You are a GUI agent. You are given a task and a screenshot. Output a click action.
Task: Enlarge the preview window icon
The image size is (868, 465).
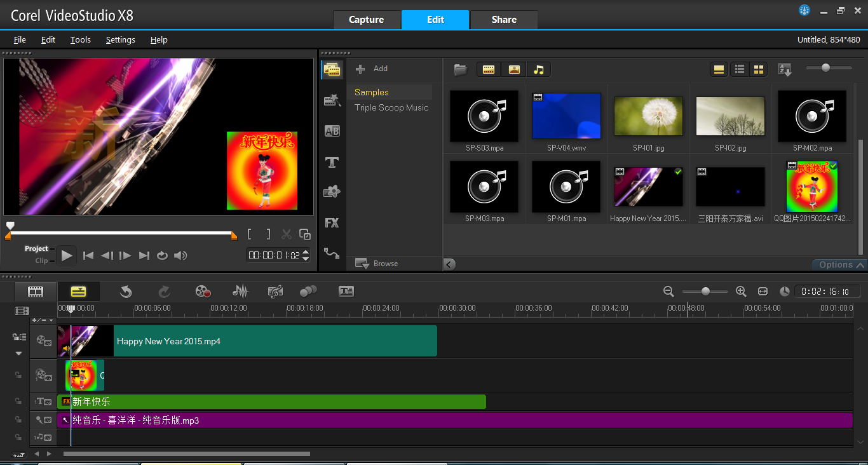tap(305, 234)
